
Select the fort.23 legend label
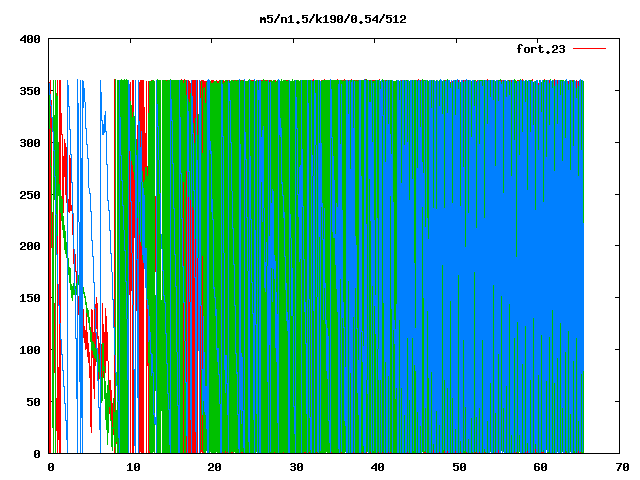tap(541, 49)
